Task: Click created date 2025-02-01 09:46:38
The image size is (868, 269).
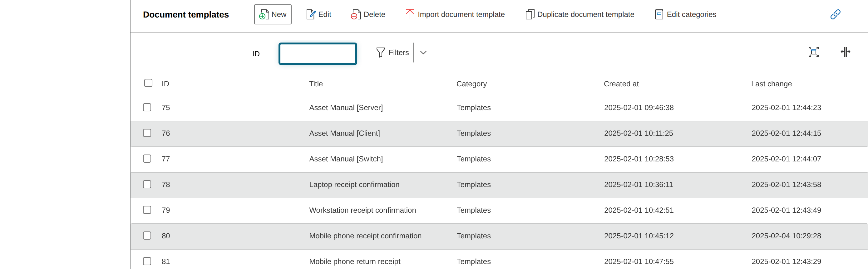Action: tap(639, 108)
